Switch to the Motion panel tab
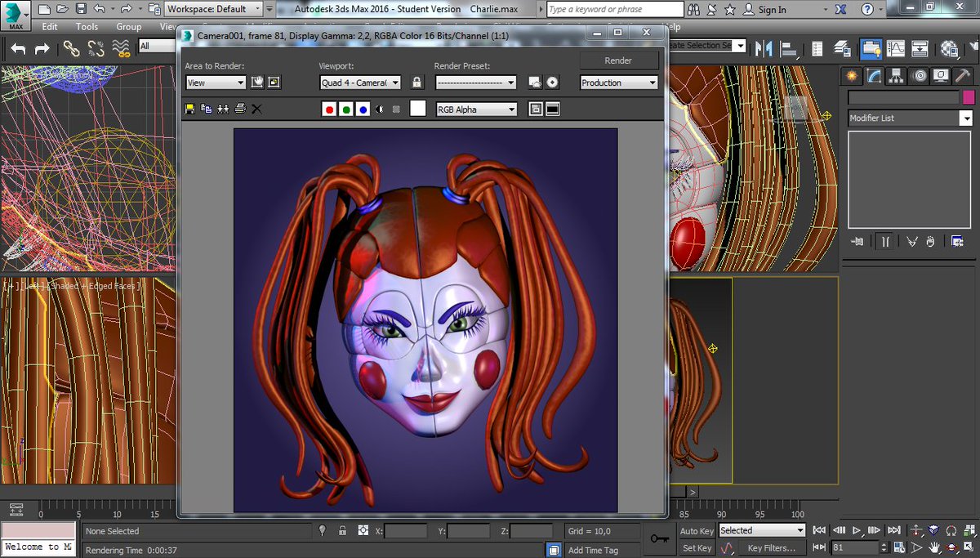 (920, 76)
